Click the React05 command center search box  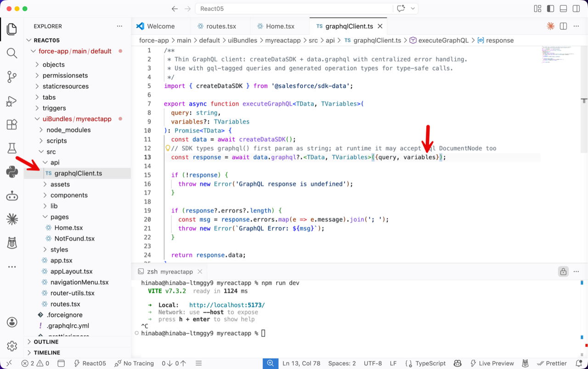click(294, 9)
